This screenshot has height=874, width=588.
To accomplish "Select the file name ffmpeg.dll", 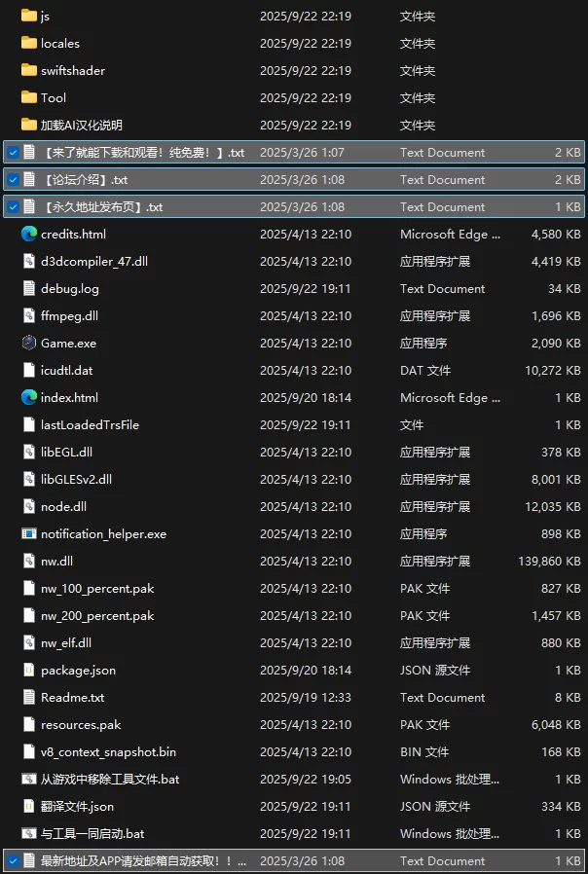I will tap(69, 316).
